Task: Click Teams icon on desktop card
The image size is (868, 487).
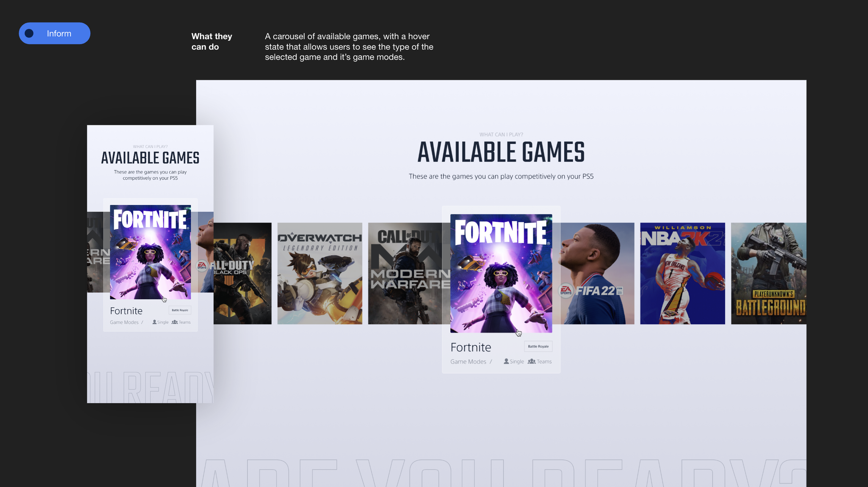Action: [x=531, y=361]
